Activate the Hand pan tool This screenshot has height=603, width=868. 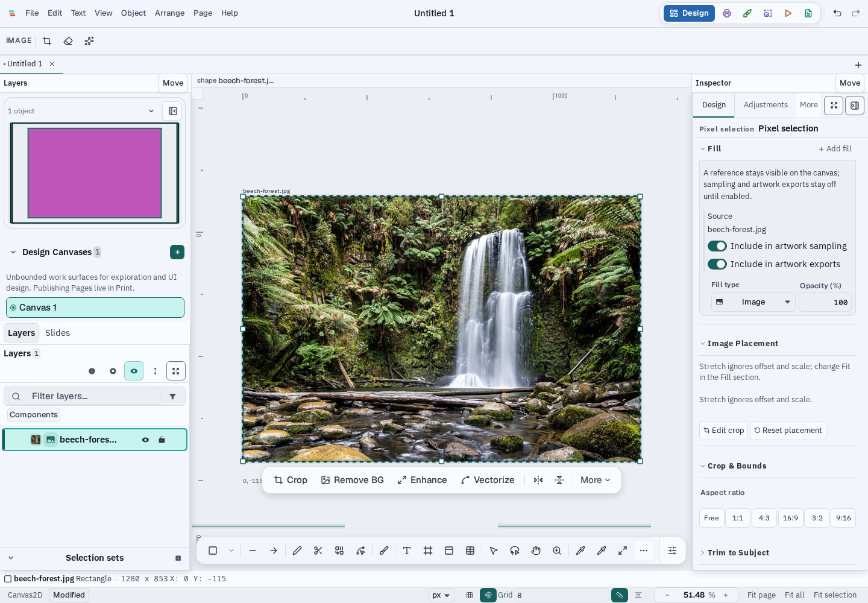pos(536,551)
